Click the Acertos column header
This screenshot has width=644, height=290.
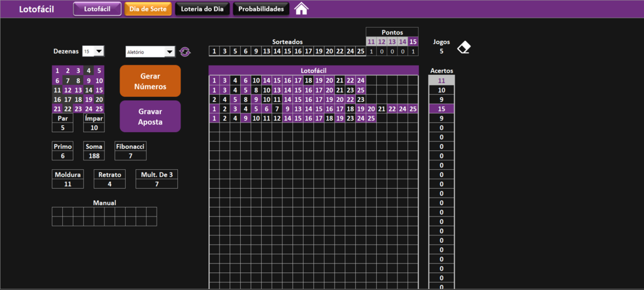coord(441,70)
